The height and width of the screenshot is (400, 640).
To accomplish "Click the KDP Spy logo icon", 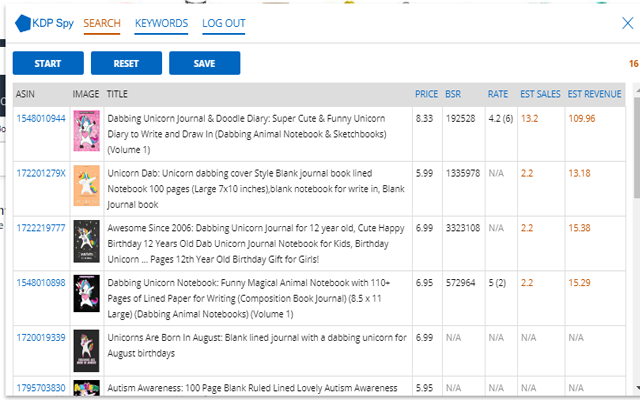I will [23, 23].
